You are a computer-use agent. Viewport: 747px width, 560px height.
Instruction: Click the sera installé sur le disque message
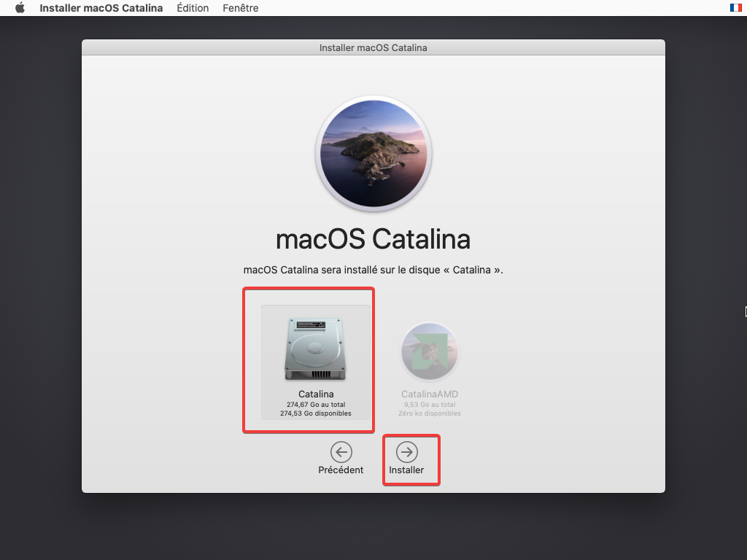click(373, 270)
